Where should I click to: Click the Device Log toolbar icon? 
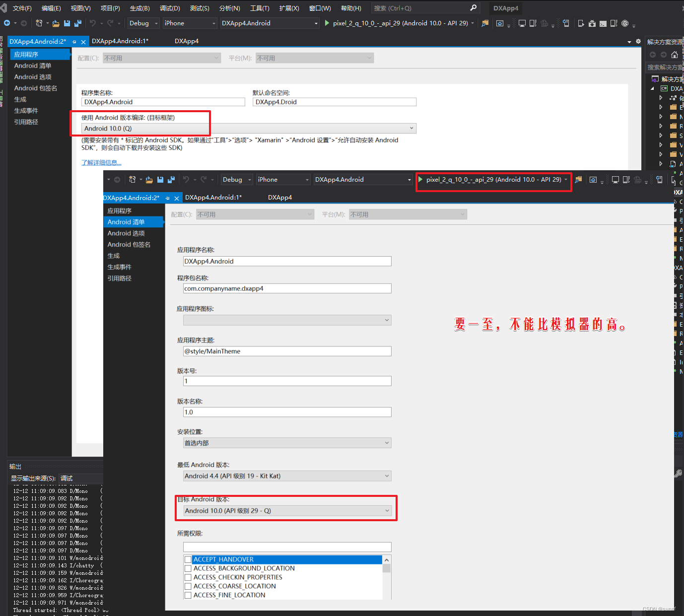click(614, 23)
